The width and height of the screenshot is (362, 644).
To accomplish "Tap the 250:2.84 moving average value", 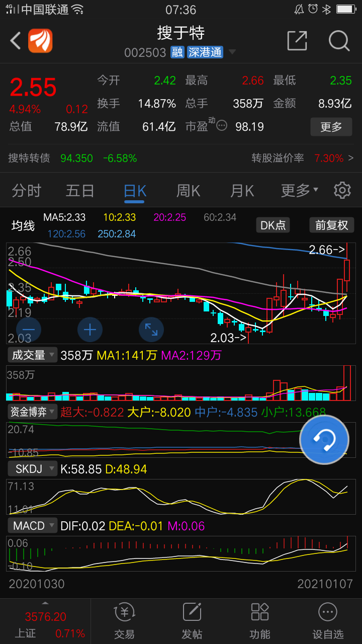I will tap(117, 234).
